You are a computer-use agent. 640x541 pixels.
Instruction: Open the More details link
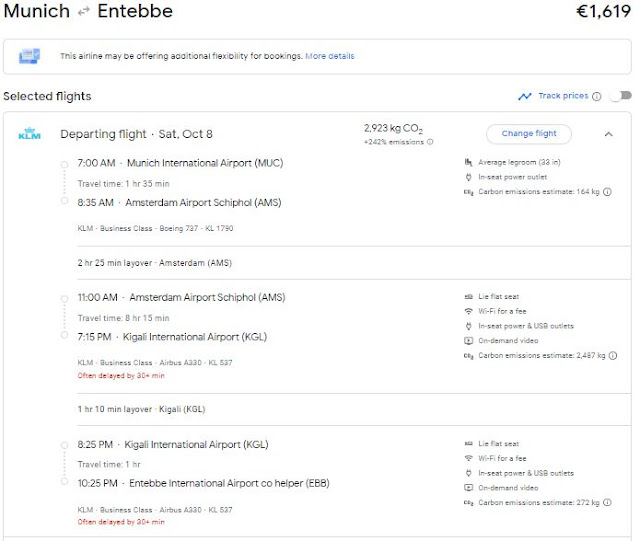[x=330, y=56]
